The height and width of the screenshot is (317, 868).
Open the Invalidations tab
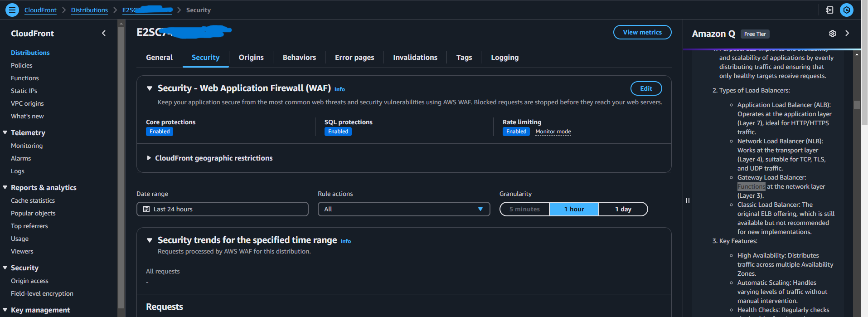coord(415,58)
